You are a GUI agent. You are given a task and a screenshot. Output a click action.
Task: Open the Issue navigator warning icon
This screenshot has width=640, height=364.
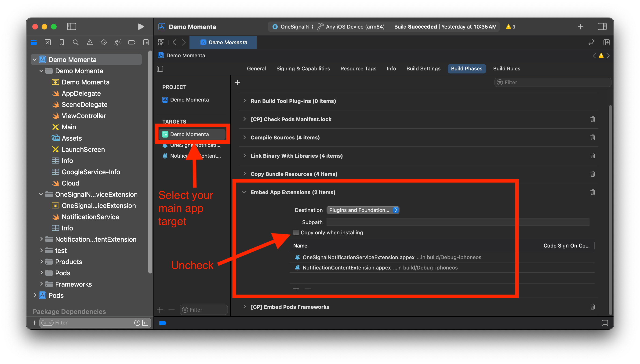[90, 43]
